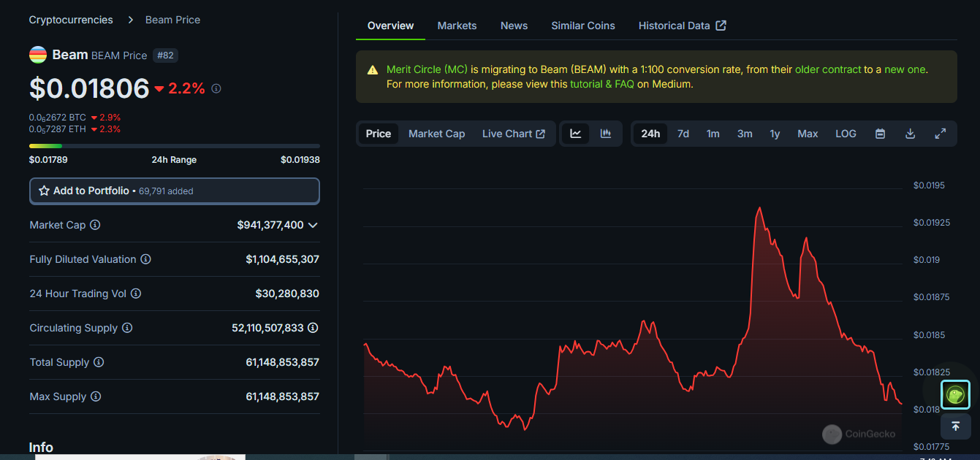
Task: Open the info icon next to Market Cap
Action: click(95, 225)
